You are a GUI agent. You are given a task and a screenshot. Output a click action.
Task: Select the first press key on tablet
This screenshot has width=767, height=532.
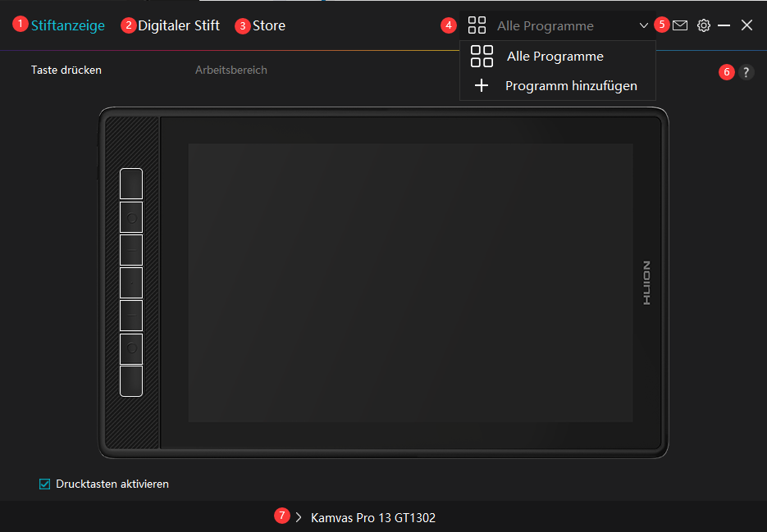(x=131, y=184)
